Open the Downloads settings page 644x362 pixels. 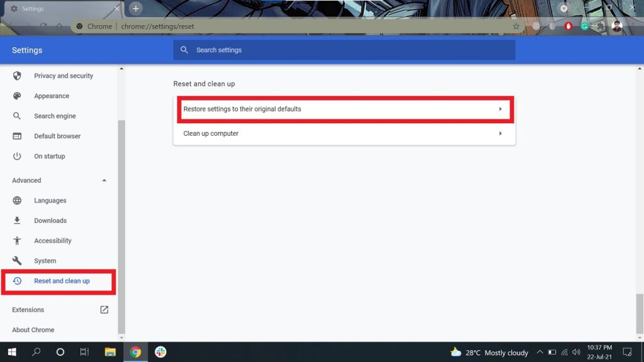pos(50,221)
